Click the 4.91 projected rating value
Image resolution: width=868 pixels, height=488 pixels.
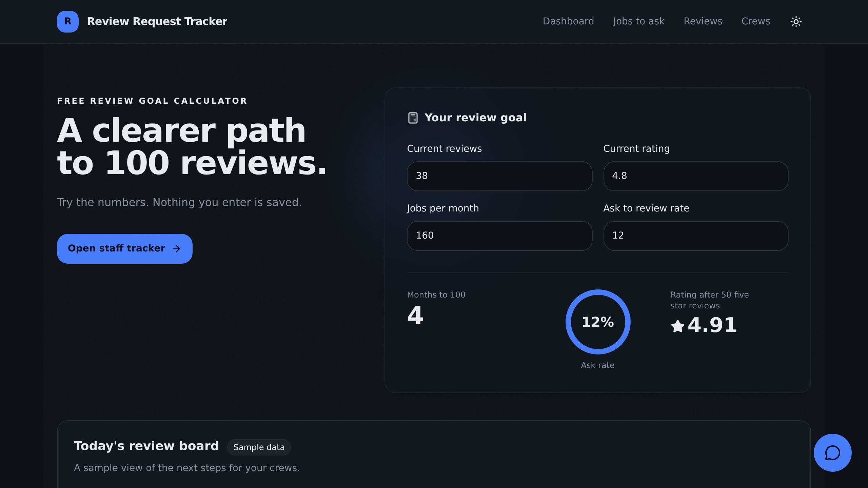[712, 325]
